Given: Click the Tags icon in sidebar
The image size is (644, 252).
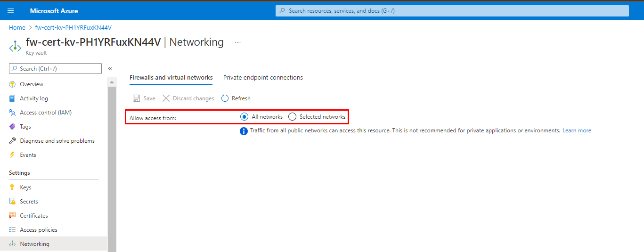Looking at the screenshot, I should [x=12, y=127].
